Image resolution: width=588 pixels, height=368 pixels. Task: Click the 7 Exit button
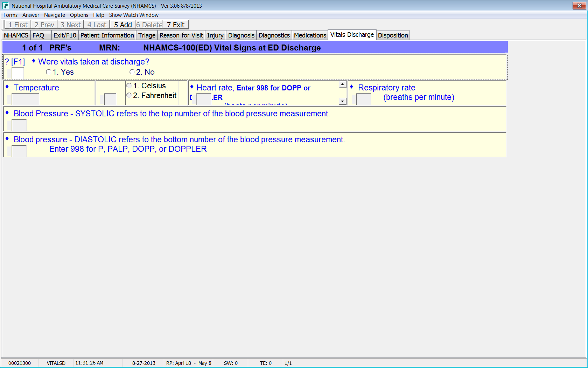176,25
